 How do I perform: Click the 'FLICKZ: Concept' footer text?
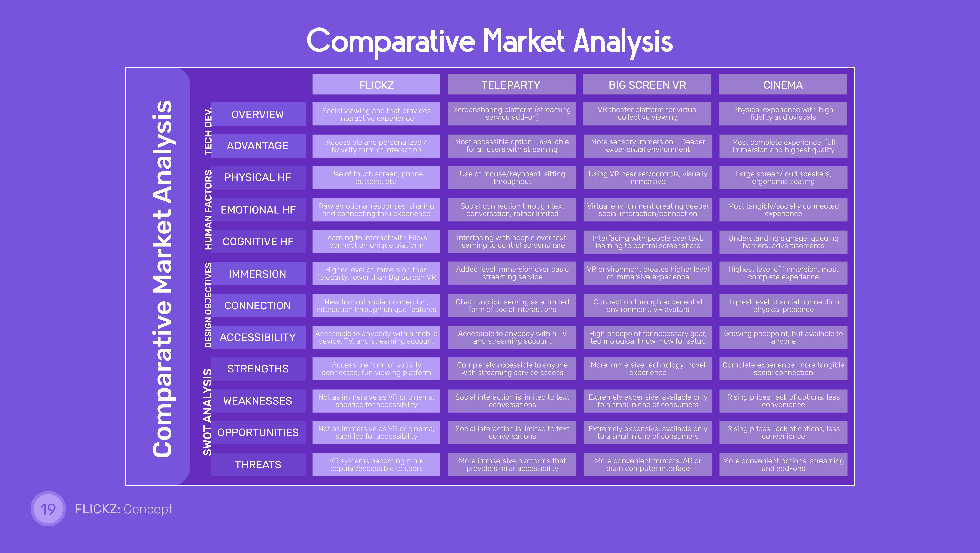[124, 509]
